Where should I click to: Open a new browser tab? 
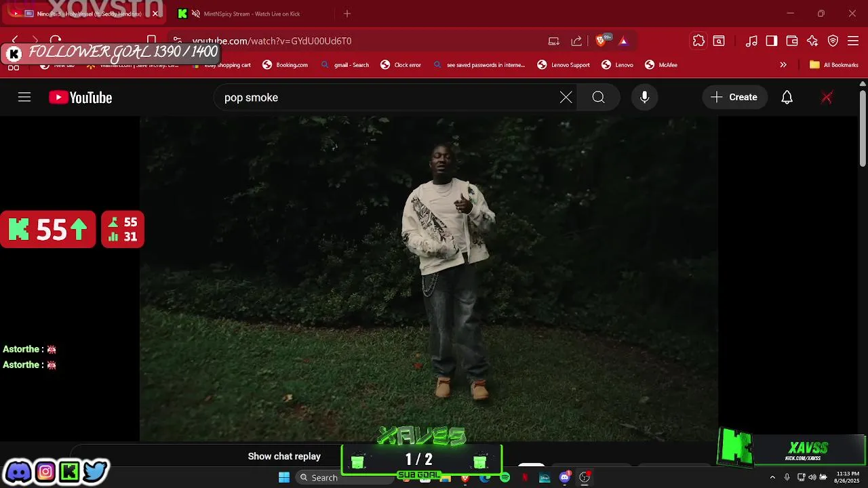[x=347, y=14]
